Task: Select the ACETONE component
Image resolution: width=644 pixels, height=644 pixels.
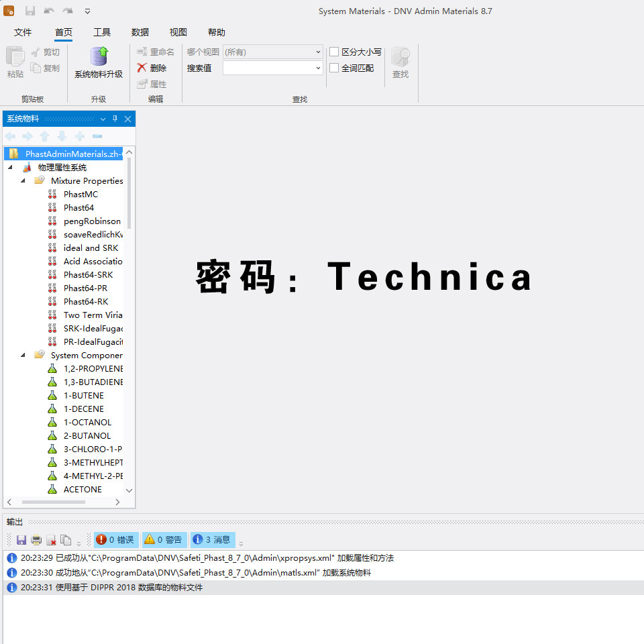Action: [83, 490]
